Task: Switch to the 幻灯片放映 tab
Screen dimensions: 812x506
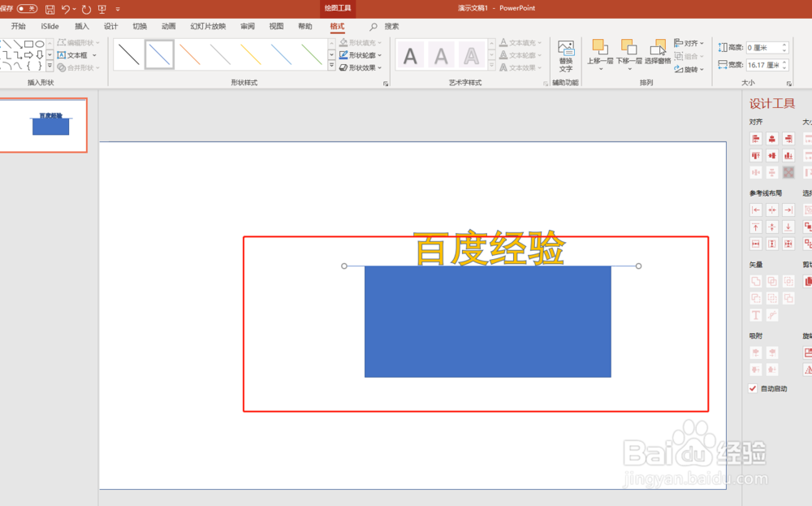Action: (208, 27)
